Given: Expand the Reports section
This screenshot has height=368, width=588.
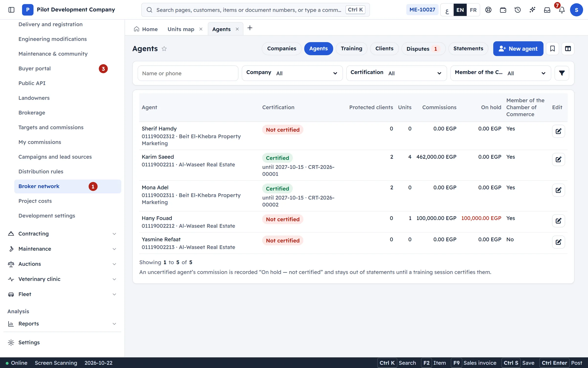Looking at the screenshot, I should click(x=62, y=324).
